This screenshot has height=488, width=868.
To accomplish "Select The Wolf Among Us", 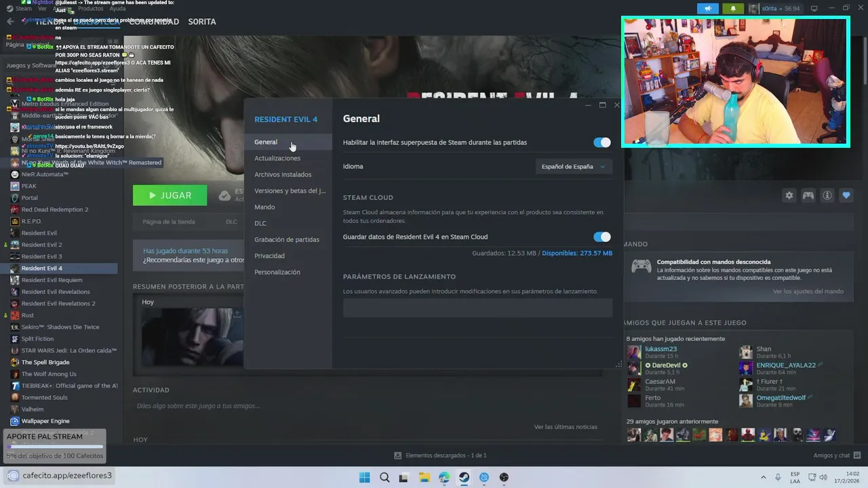I will [49, 374].
